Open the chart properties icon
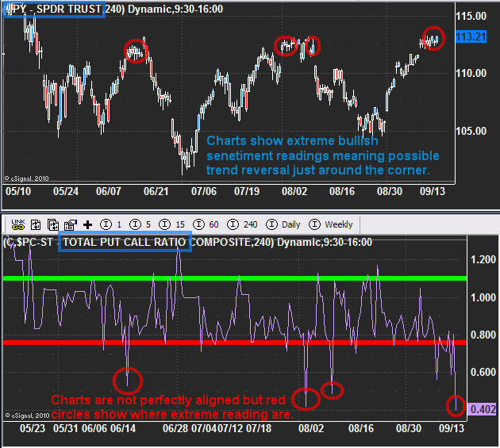This screenshot has height=448, width=500. click(x=70, y=224)
